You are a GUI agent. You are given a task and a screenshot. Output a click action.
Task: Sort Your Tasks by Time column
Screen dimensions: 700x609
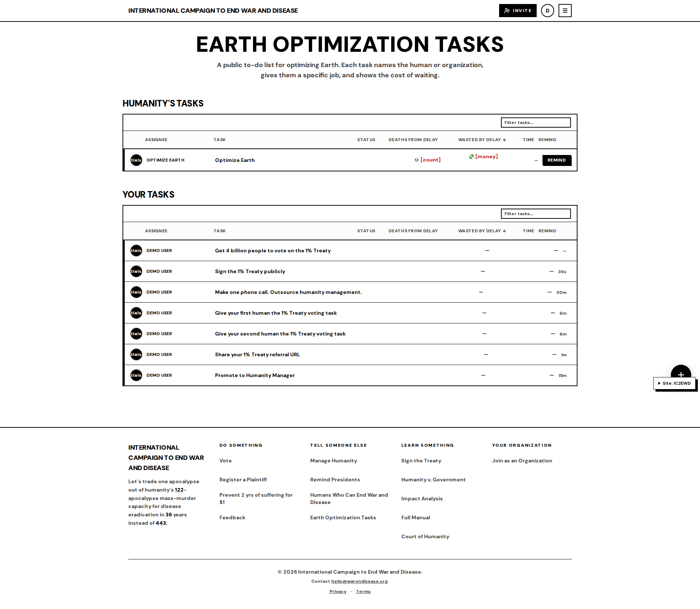pos(528,231)
